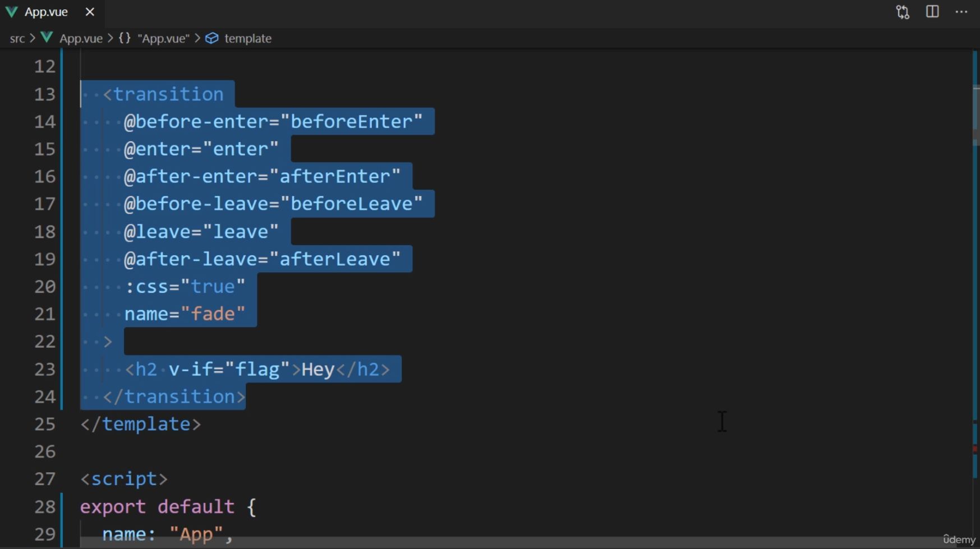This screenshot has width=980, height=549.
Task: Click line number 22 in gutter
Action: point(45,342)
